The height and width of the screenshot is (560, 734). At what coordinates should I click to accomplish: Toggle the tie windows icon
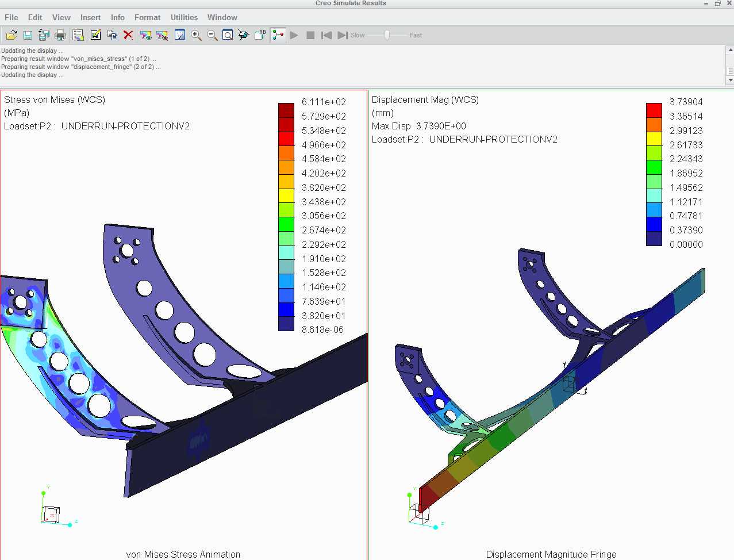[x=278, y=35]
